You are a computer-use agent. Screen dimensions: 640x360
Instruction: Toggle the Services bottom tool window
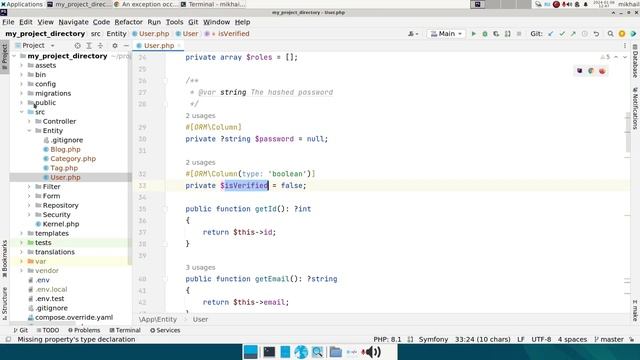point(165,330)
